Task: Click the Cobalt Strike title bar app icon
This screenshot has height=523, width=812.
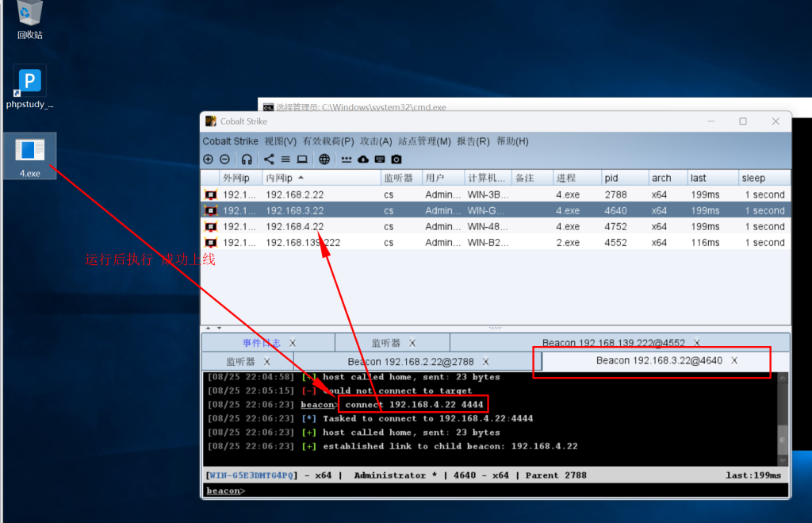Action: tap(211, 121)
